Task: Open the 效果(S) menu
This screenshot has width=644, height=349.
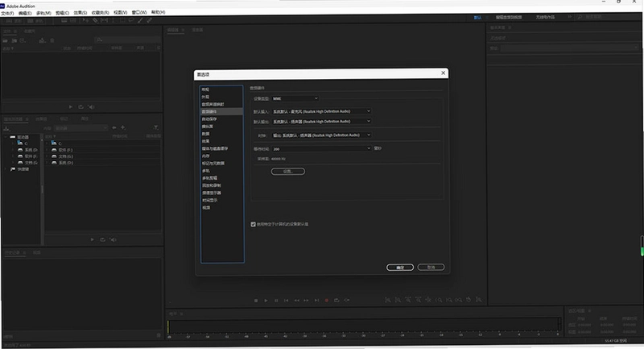Action: 80,13
